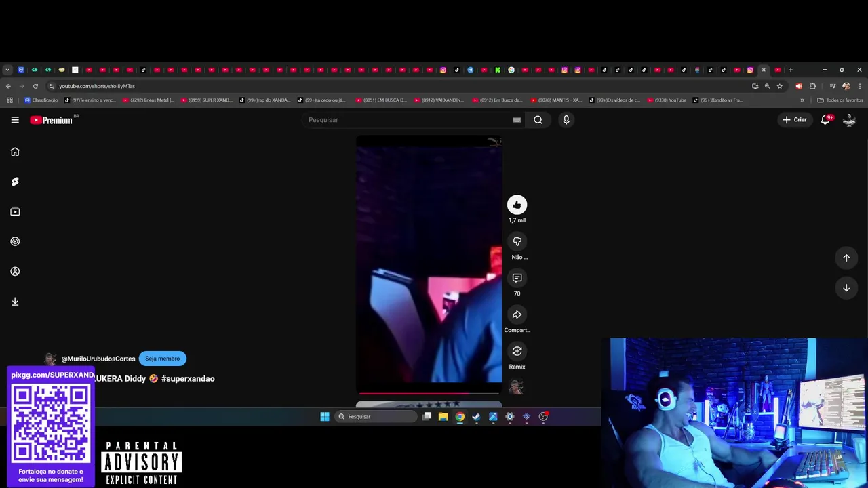Open Chrome media controls icon
The height and width of the screenshot is (488, 868).
(x=833, y=86)
